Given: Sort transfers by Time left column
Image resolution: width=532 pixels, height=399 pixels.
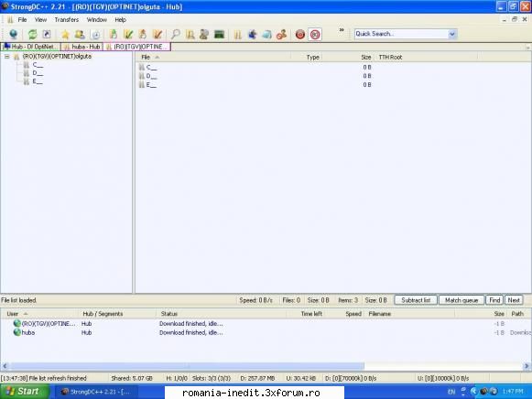Looking at the screenshot, I should (x=305, y=314).
